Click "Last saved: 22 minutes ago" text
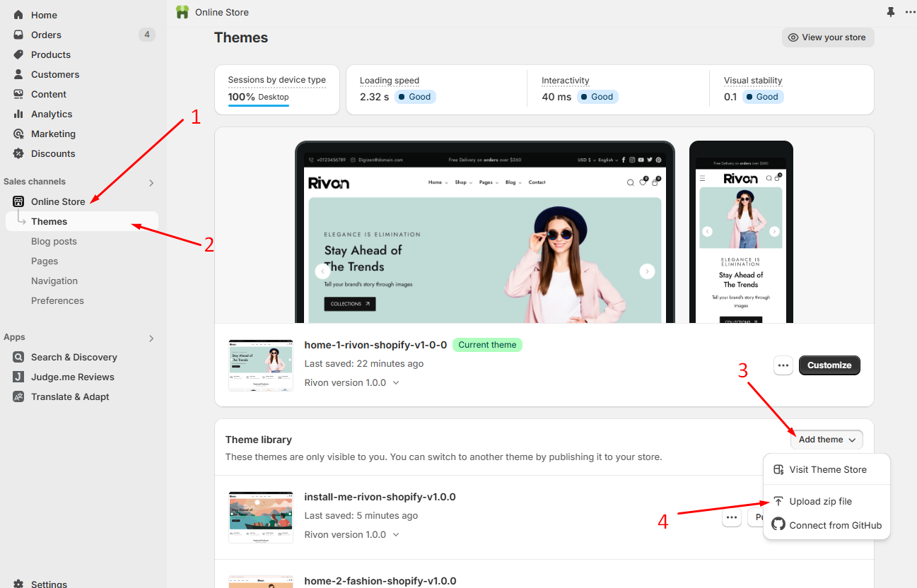Screen dimensions: 917x588 364,363
